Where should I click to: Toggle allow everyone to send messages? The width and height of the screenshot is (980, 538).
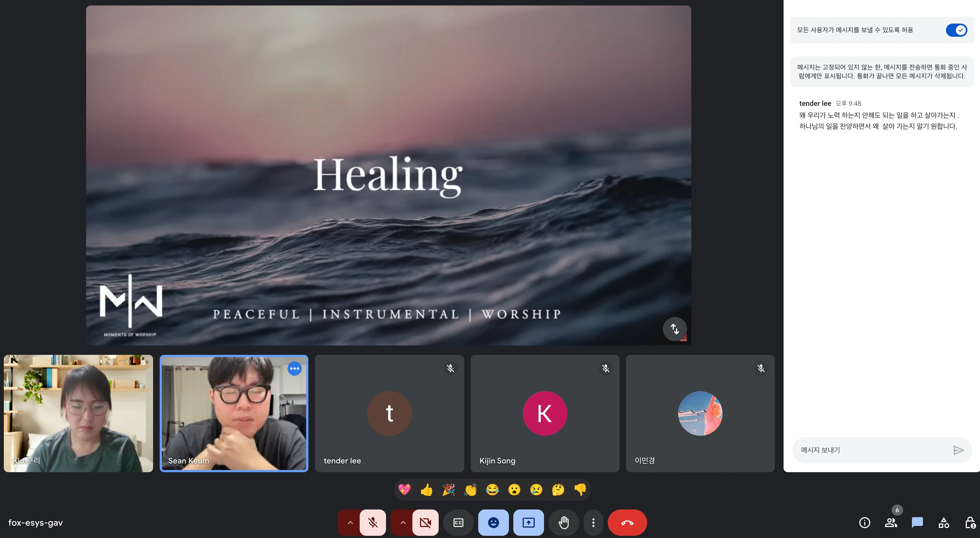click(x=956, y=30)
